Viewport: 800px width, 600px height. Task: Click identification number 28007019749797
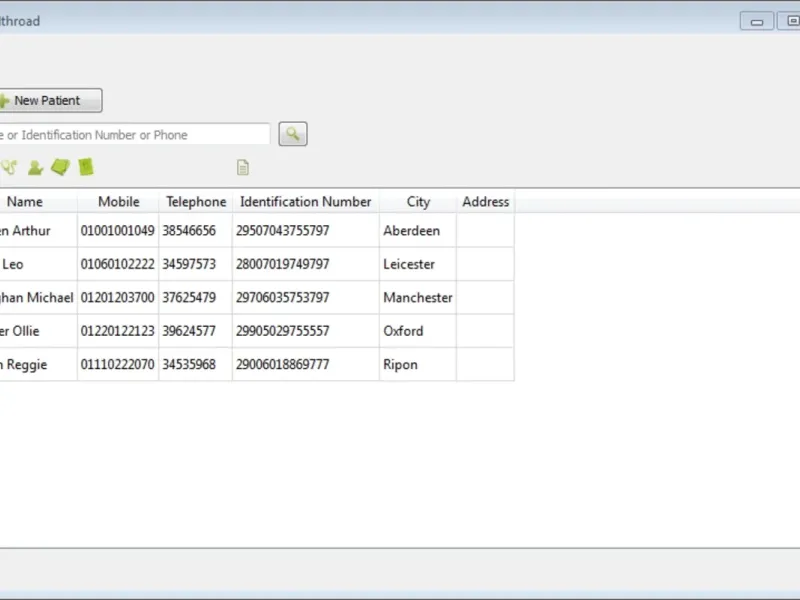point(282,264)
